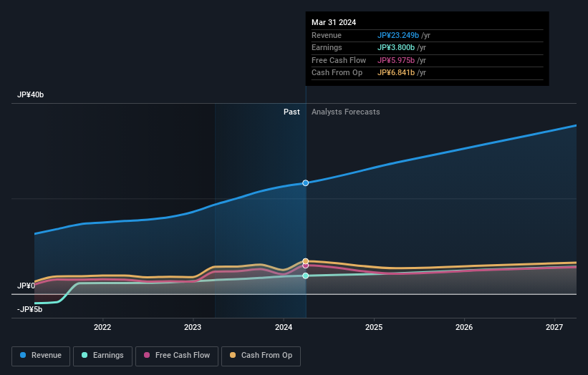Click the 2025 x-axis label
The width and height of the screenshot is (588, 375).
pyautogui.click(x=374, y=328)
